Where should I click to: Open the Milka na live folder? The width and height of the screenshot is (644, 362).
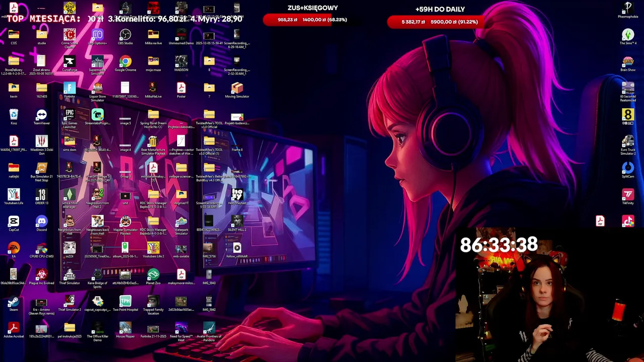[153, 36]
